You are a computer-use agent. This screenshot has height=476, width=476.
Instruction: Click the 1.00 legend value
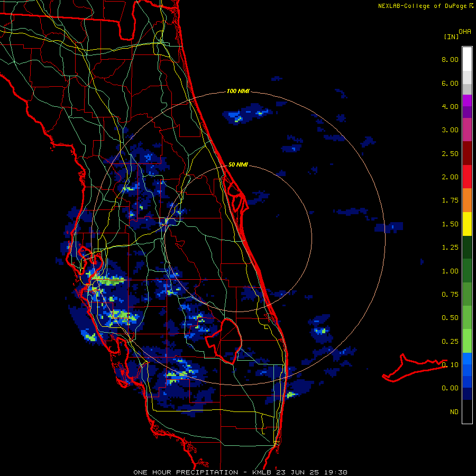click(450, 271)
